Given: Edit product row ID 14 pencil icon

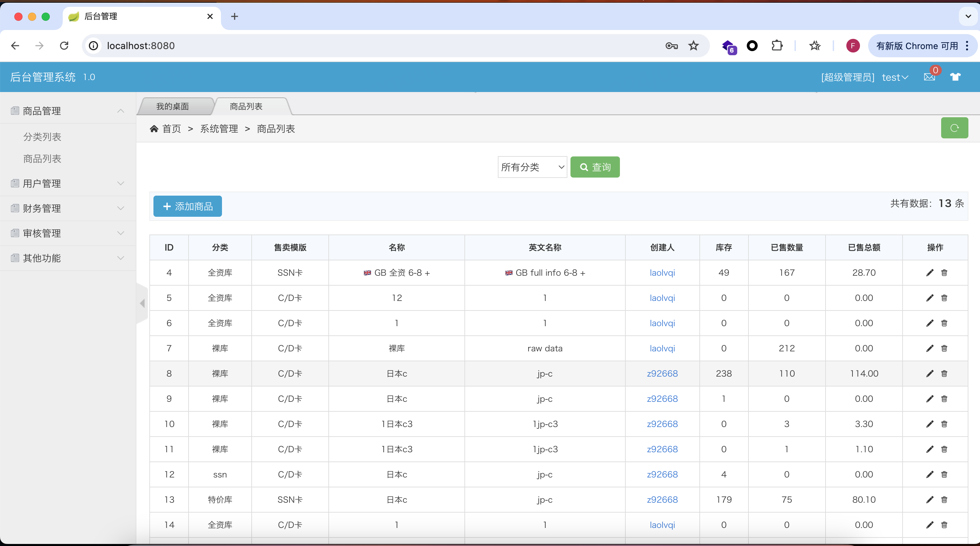Looking at the screenshot, I should click(x=930, y=525).
